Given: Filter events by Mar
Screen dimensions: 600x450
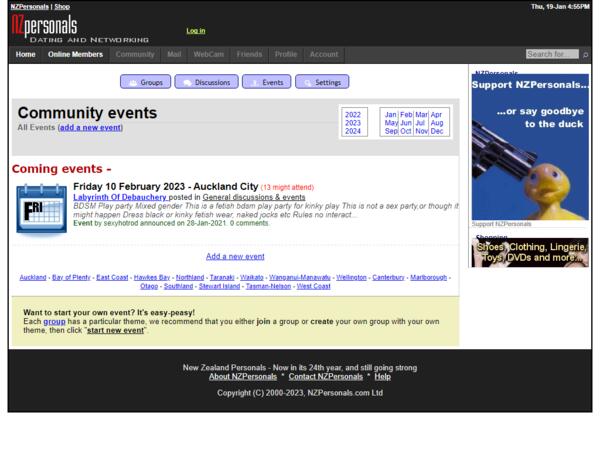Looking at the screenshot, I should click(x=421, y=115).
